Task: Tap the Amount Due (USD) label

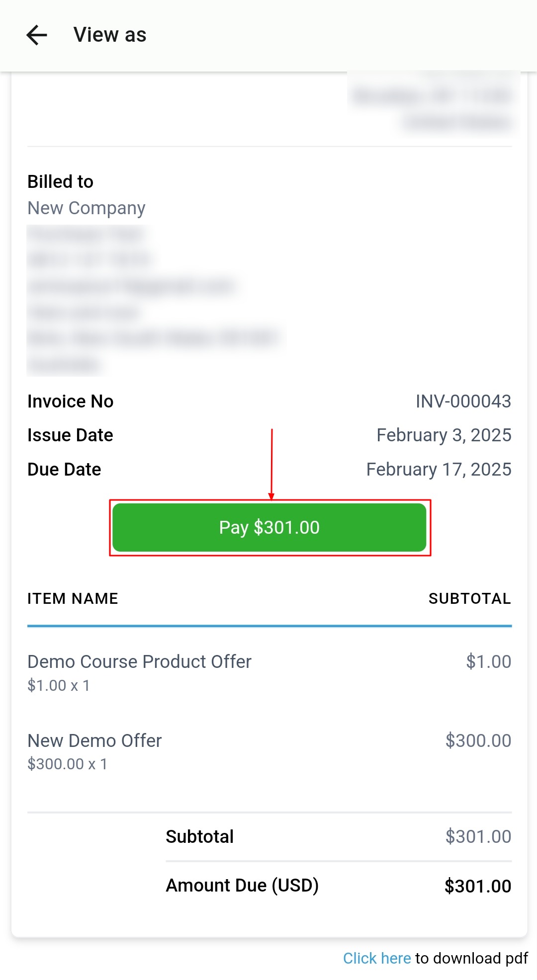Action: [x=242, y=886]
